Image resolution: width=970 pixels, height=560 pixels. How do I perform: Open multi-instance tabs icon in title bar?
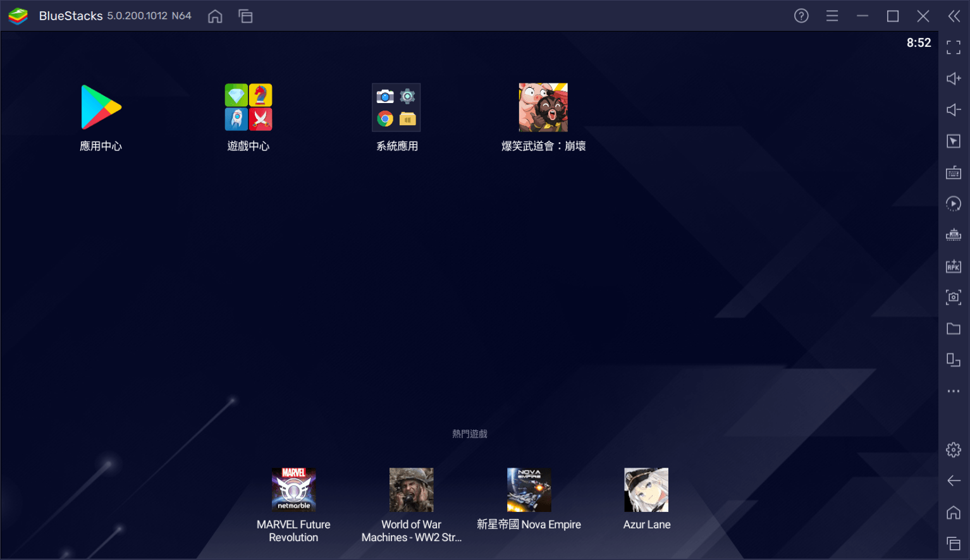point(245,16)
